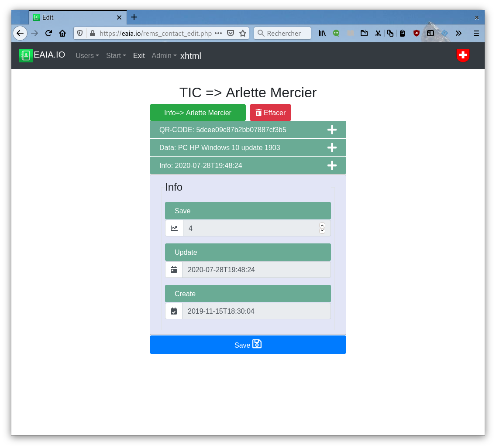
Task: Bookmark this page with the star icon
Action: click(x=243, y=33)
